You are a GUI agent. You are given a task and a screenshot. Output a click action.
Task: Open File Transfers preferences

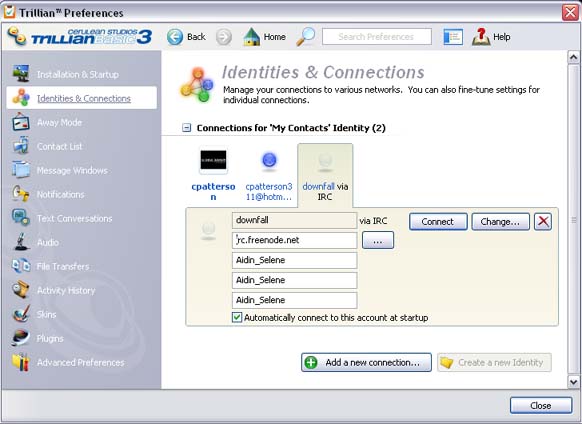point(63,267)
